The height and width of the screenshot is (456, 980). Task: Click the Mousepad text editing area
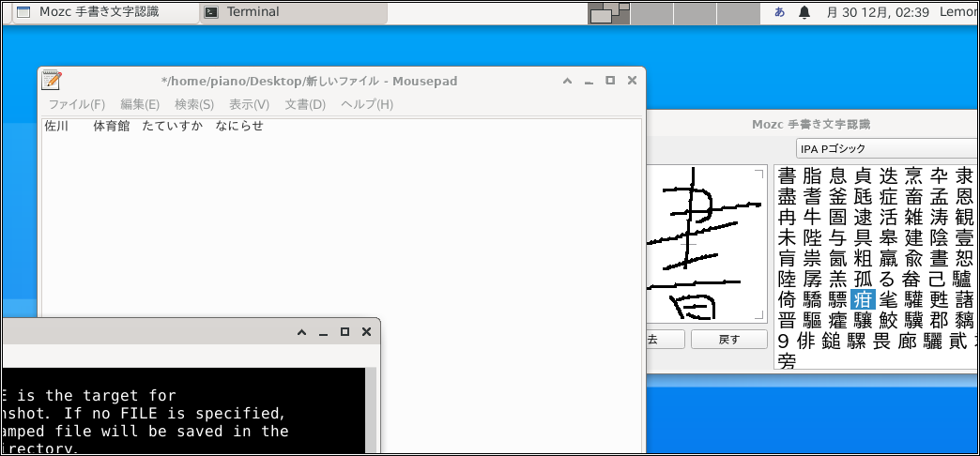(342, 284)
